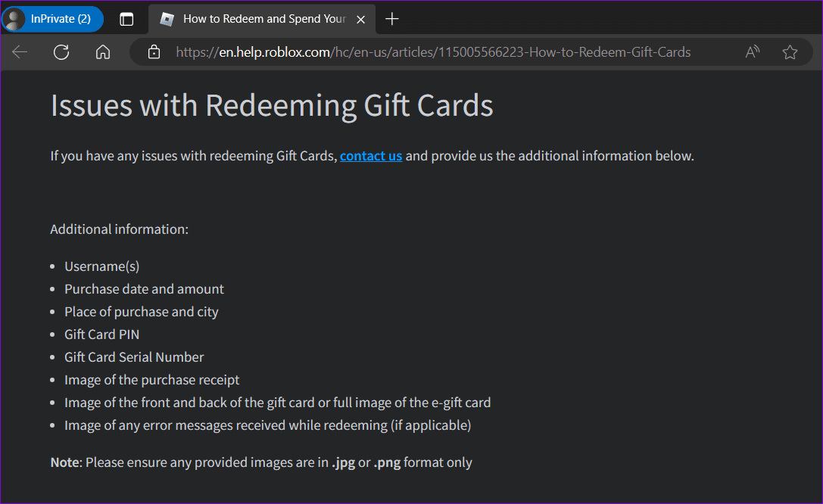
Task: Click the Issues with Redeeming Gift Cards heading
Action: tap(272, 105)
